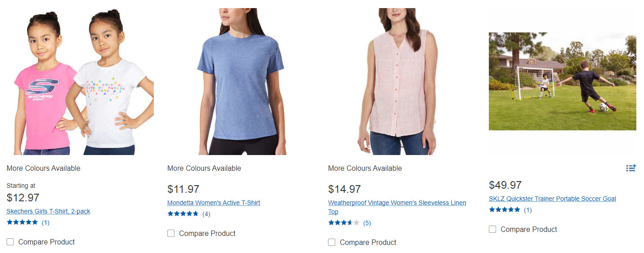Image resolution: width=644 pixels, height=253 pixels.
Task: Open SKLZ Quickster Trainer Portable Soccer Goal link
Action: pyautogui.click(x=552, y=199)
